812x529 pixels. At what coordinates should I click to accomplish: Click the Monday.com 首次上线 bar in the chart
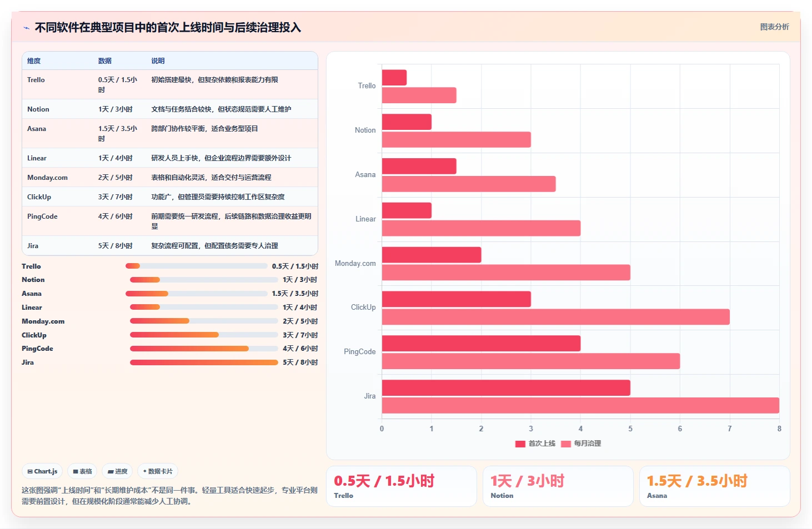click(x=432, y=255)
